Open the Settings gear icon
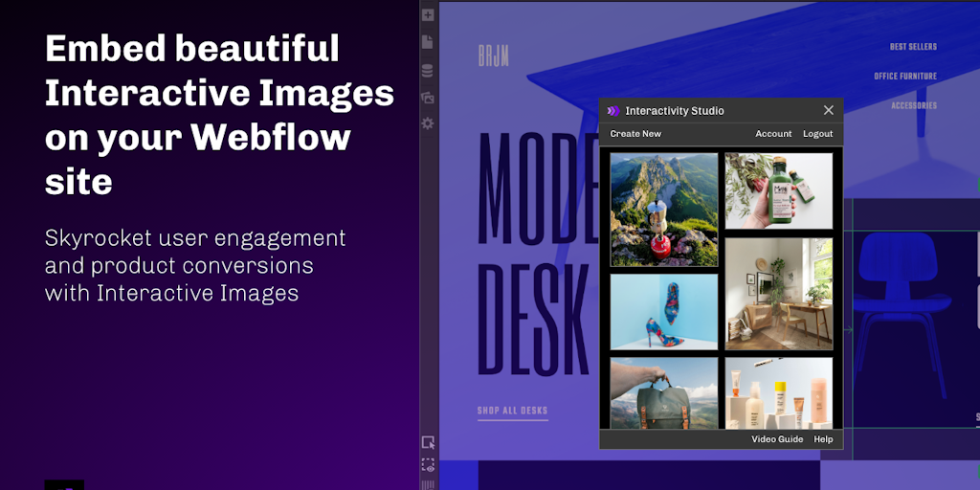This screenshot has height=490, width=980. (428, 123)
